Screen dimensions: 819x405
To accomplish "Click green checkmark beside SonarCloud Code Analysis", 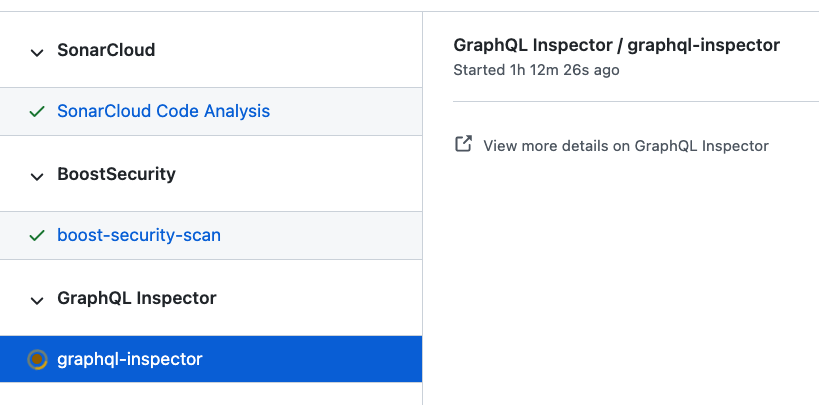I will pos(37,112).
